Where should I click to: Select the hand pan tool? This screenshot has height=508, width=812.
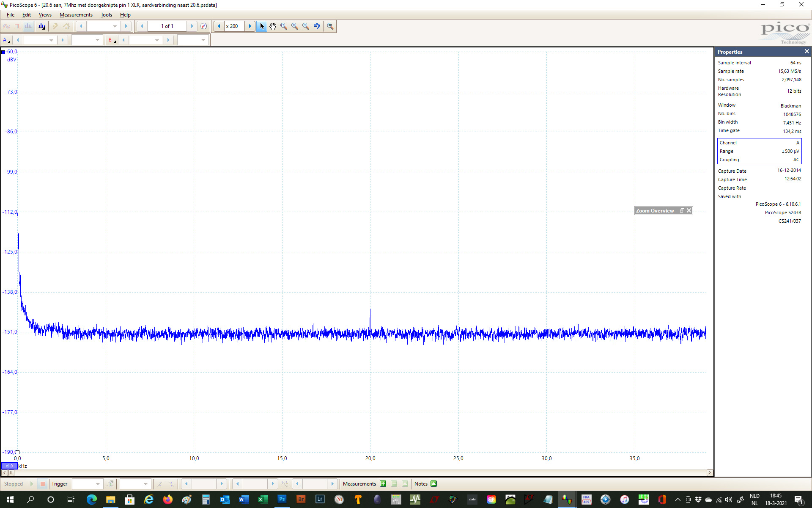tap(273, 26)
